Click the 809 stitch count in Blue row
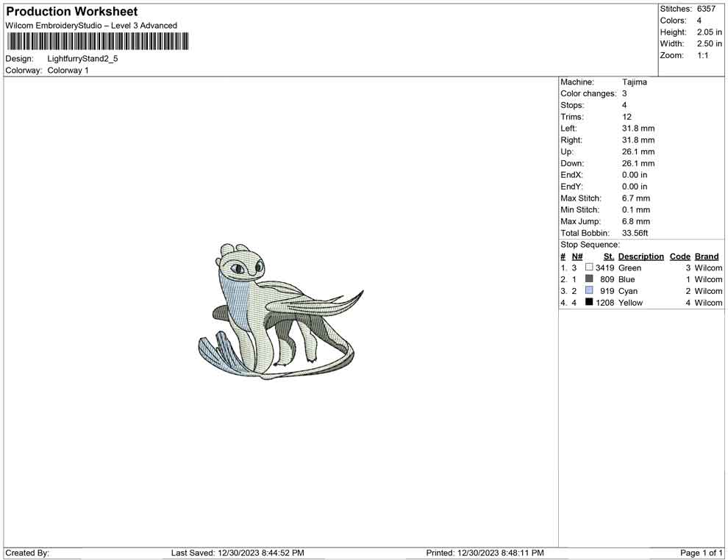This screenshot has width=728, height=560. 607,279
